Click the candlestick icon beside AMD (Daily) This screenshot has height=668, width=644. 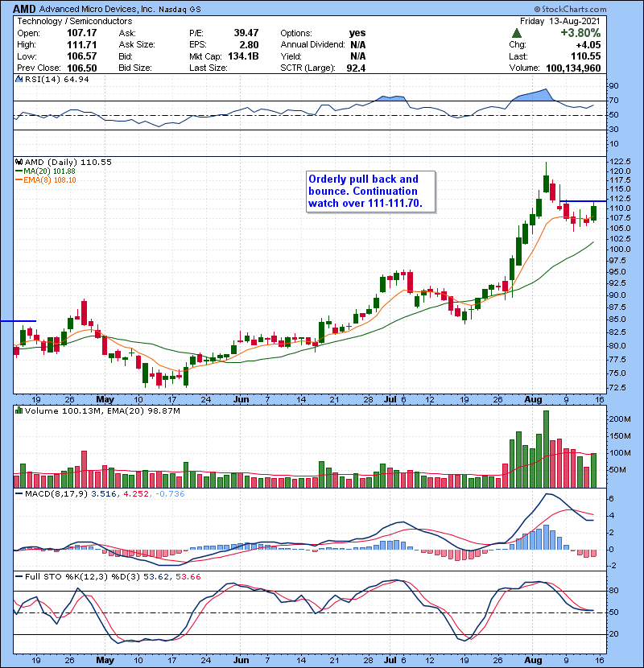19,162
